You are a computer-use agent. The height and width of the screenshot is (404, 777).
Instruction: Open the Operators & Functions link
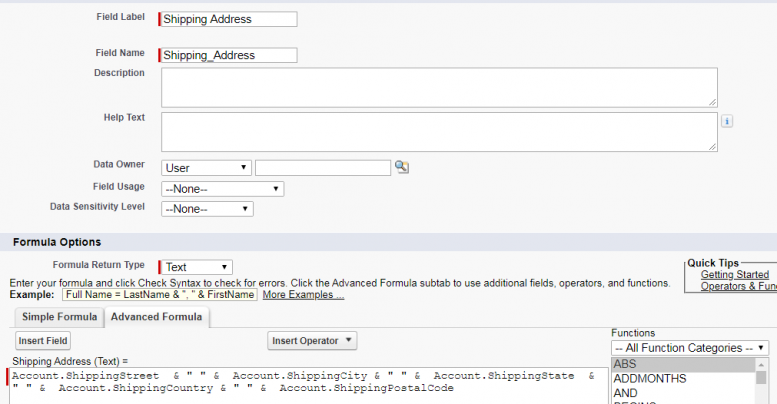[x=738, y=286]
